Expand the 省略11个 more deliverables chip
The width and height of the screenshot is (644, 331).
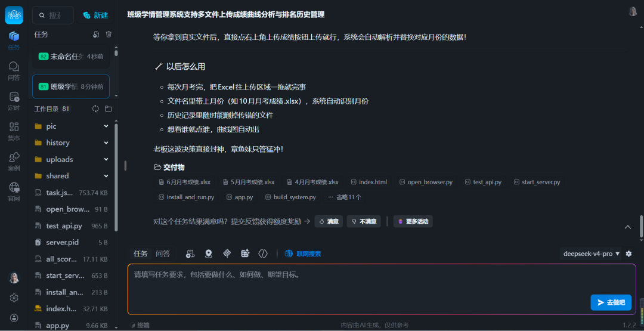pos(345,197)
